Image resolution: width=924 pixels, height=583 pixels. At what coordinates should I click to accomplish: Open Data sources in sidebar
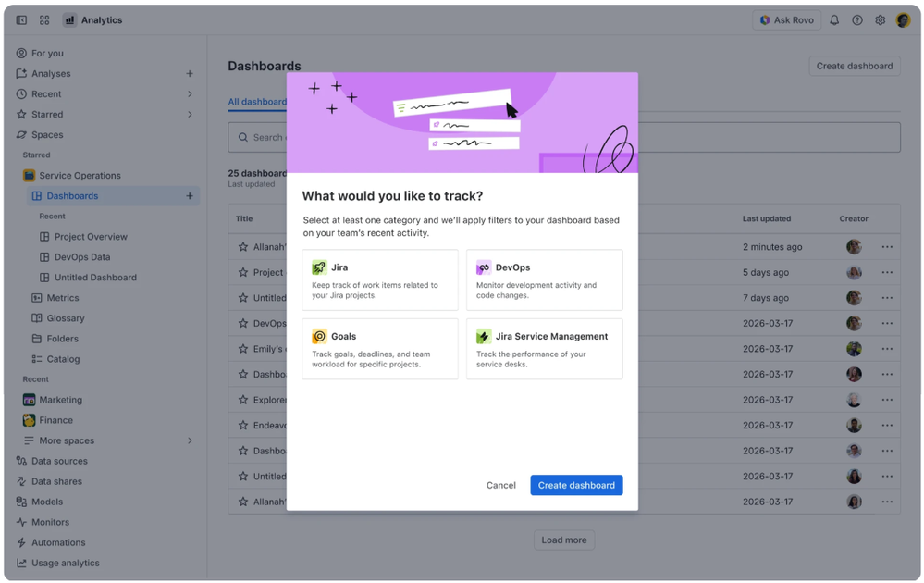(x=59, y=461)
